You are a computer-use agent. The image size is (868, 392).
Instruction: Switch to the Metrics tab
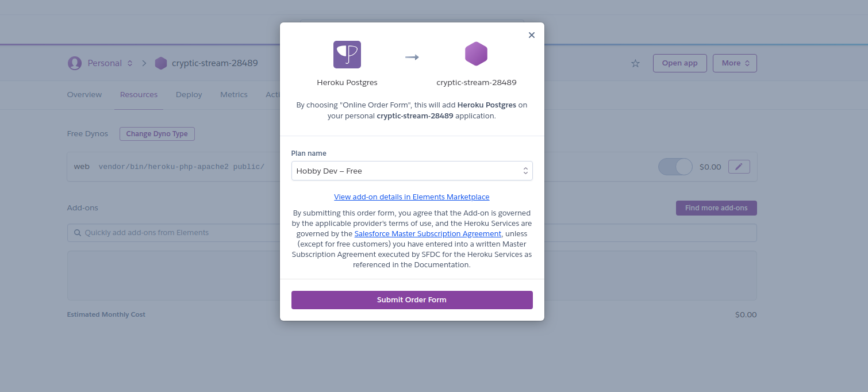(234, 95)
